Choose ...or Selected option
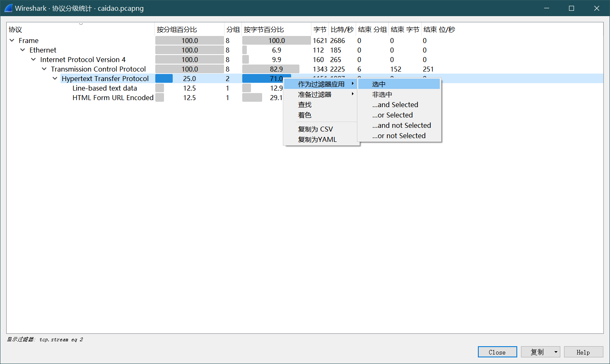Image resolution: width=610 pixels, height=364 pixels. [x=399, y=115]
